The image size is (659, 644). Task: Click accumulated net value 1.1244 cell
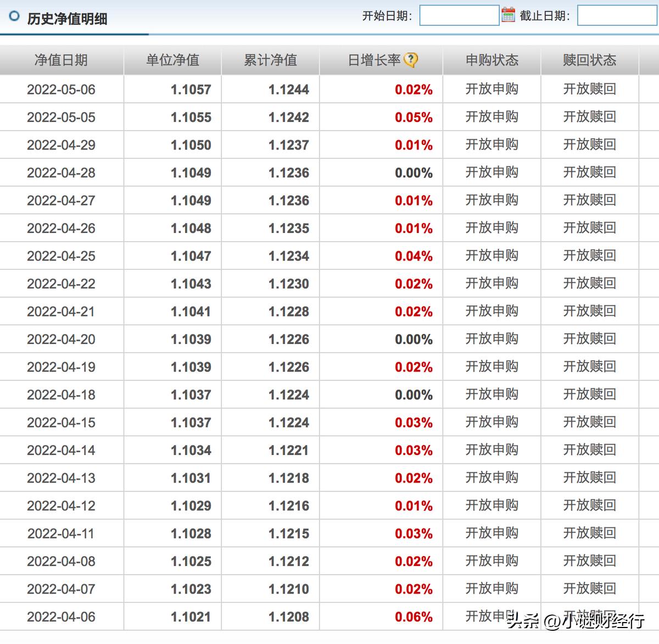pos(288,89)
